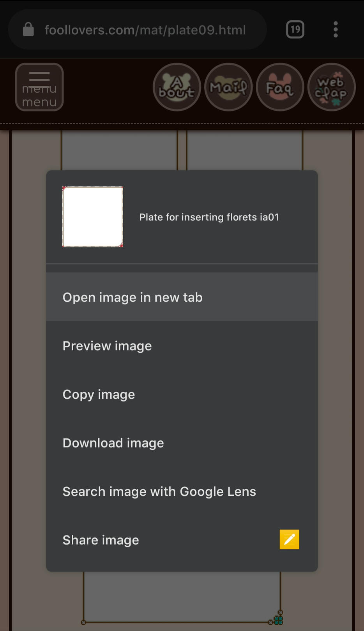This screenshot has width=364, height=631.
Task: Open the three-dot browser overflow menu
Action: click(336, 30)
